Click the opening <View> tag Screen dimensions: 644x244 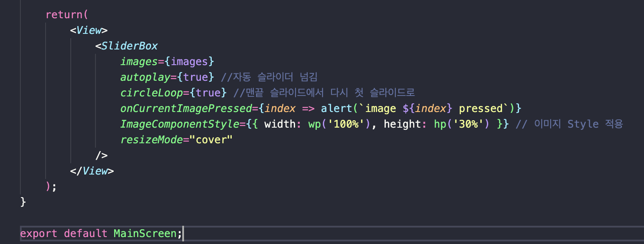pos(89,30)
